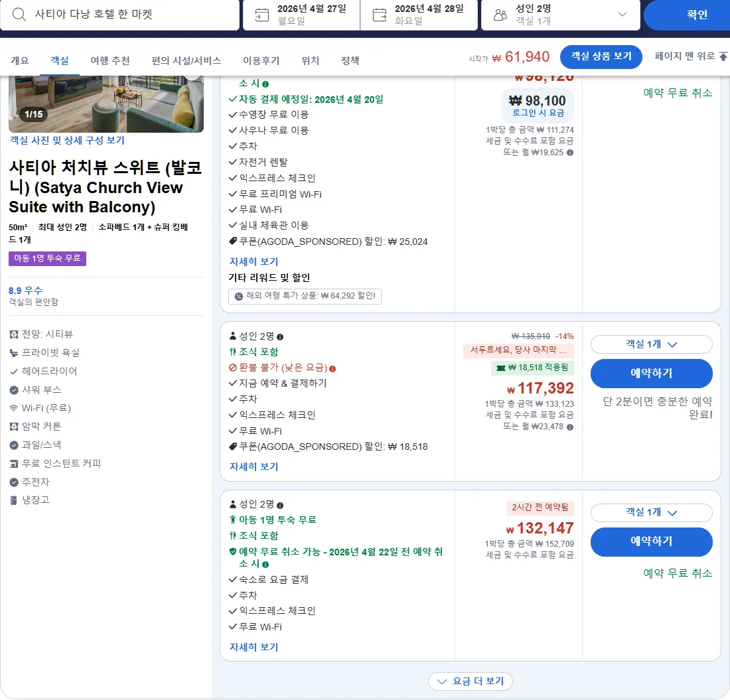730x700 pixels.
Task: Click the 프라이빗 욕실 bathroom icon
Action: coord(14,353)
